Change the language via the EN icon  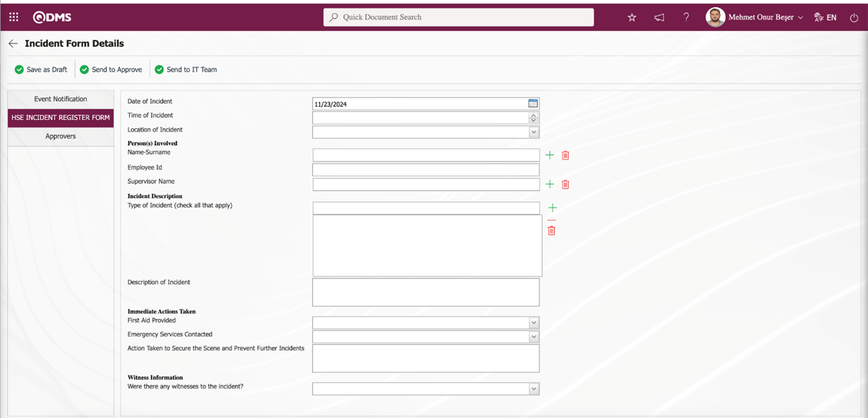click(826, 18)
